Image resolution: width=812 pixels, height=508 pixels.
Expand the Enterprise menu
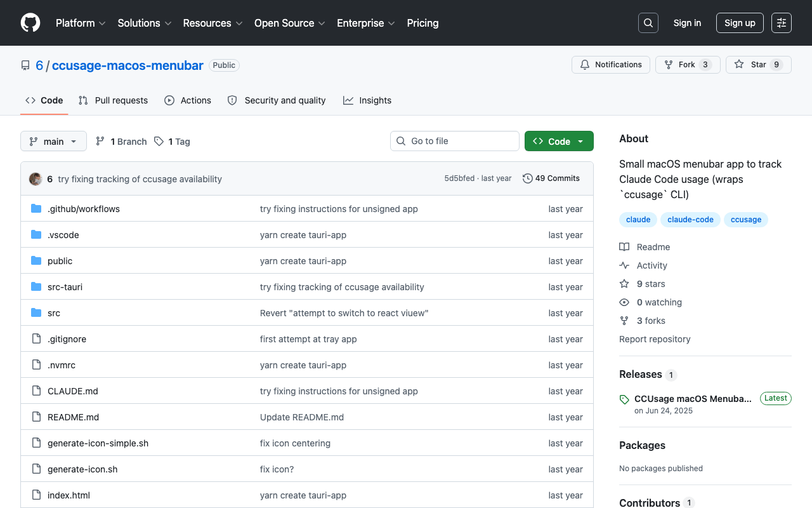click(366, 23)
